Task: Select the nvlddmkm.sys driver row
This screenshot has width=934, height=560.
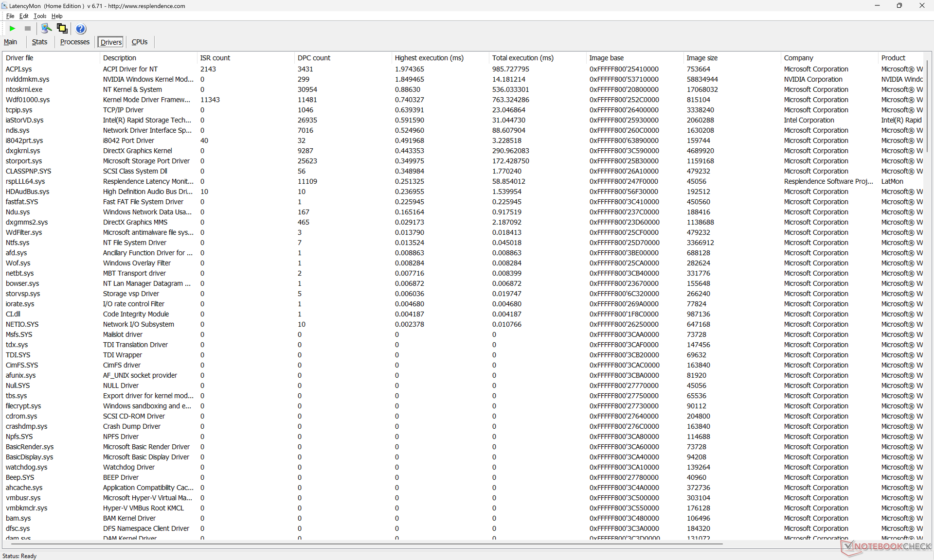Action: pos(27,79)
